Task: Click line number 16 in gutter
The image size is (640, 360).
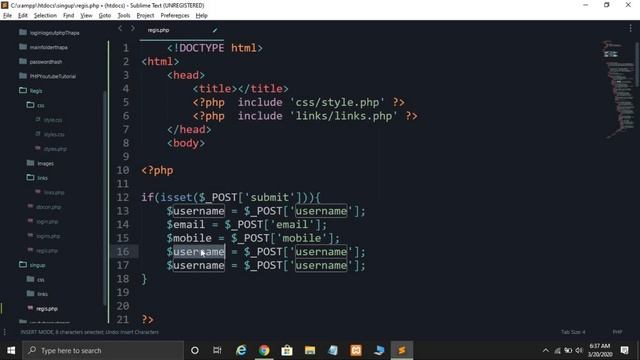Action: [123, 251]
